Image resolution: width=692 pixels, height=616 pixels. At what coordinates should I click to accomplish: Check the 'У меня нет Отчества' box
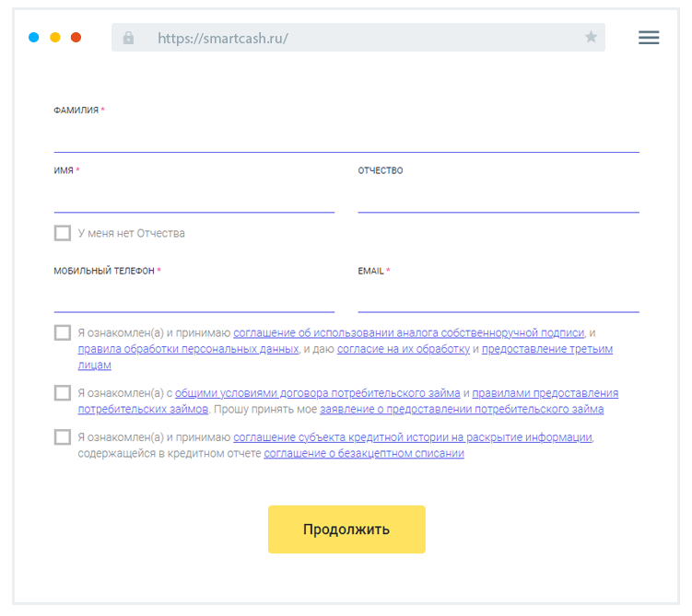pyautogui.click(x=63, y=233)
